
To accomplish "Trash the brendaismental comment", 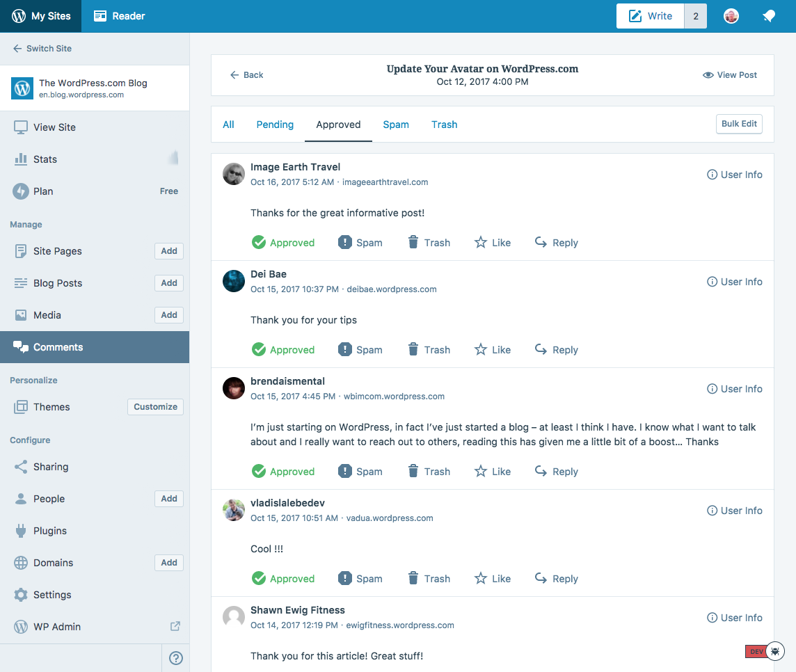I will (x=429, y=472).
